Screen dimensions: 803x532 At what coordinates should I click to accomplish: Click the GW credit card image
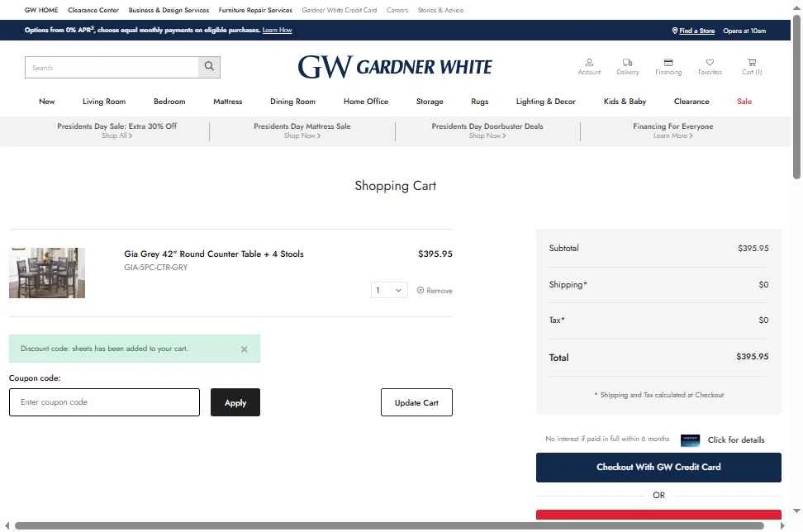click(x=690, y=440)
